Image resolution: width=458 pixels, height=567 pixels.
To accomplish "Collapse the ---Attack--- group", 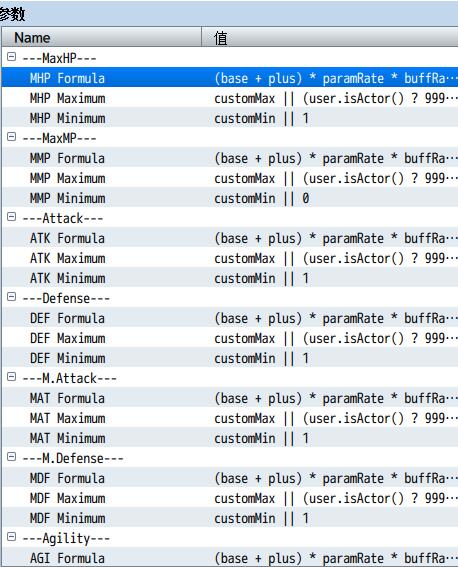I will tap(12, 217).
